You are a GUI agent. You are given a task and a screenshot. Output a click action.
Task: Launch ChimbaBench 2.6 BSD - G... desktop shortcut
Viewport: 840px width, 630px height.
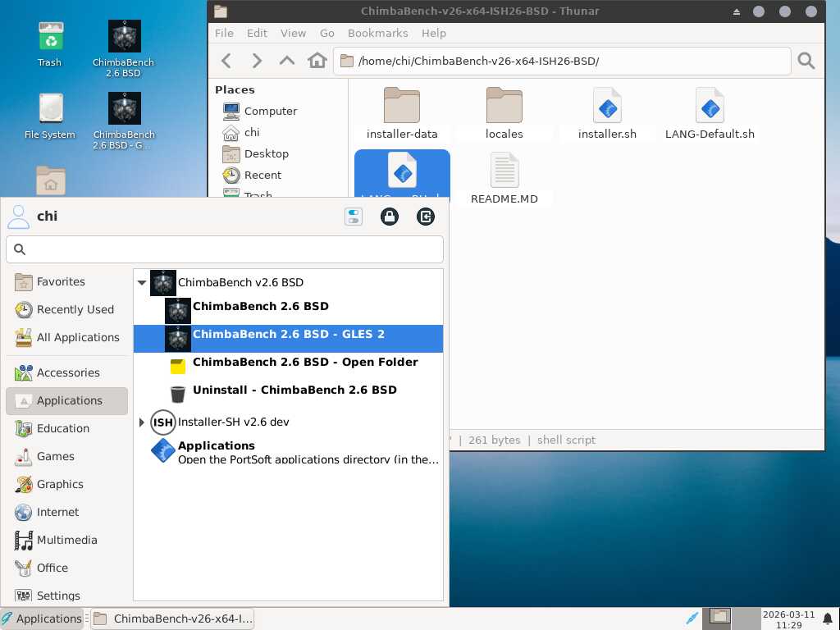pos(124,121)
